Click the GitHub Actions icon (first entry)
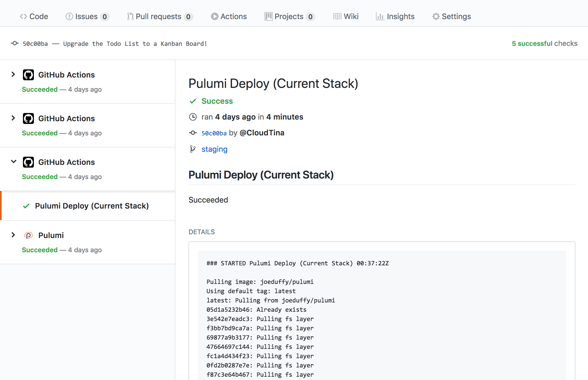This screenshot has height=380, width=588. pyautogui.click(x=27, y=75)
